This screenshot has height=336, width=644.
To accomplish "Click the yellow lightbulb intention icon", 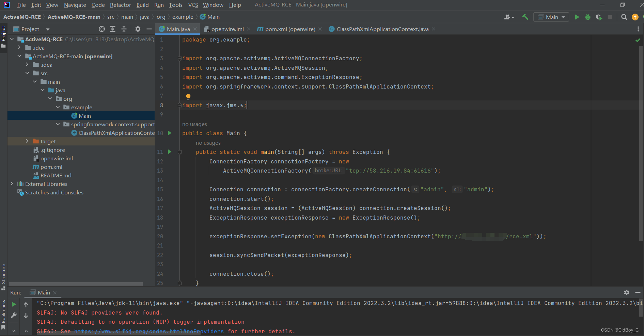I will 188,97.
